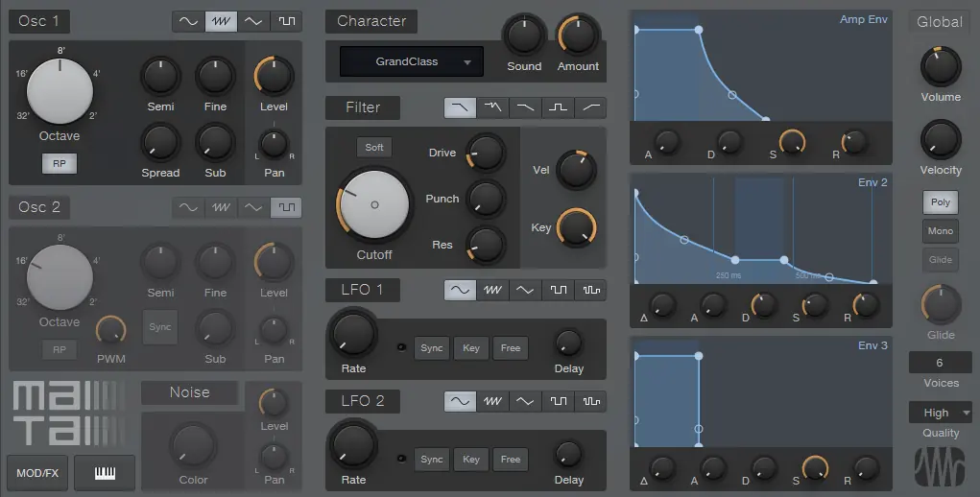Click the Osc 1 Spread knob
Image resolution: width=980 pixels, height=497 pixels.
[x=160, y=142]
